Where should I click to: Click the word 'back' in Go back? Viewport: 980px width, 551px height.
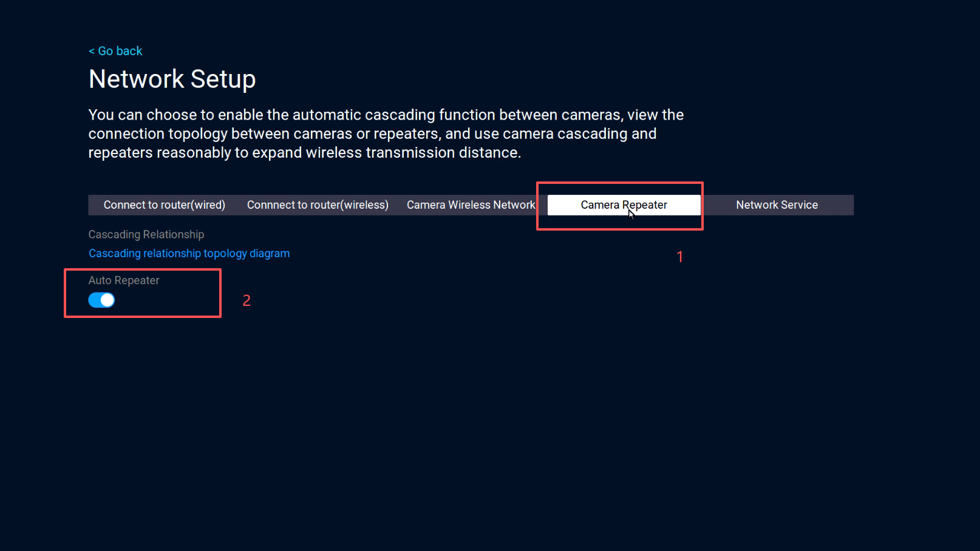coord(129,51)
